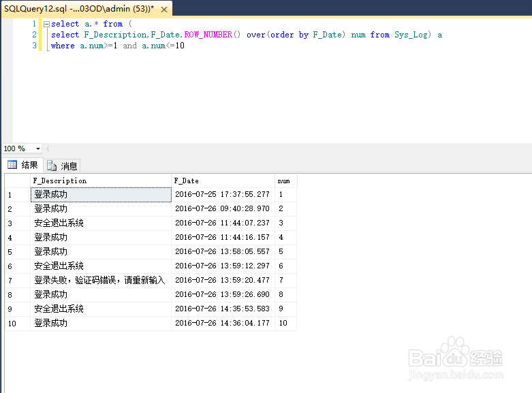The image size is (532, 393).
Task: Click the messages icon on 消息 tab
Action: (52, 166)
